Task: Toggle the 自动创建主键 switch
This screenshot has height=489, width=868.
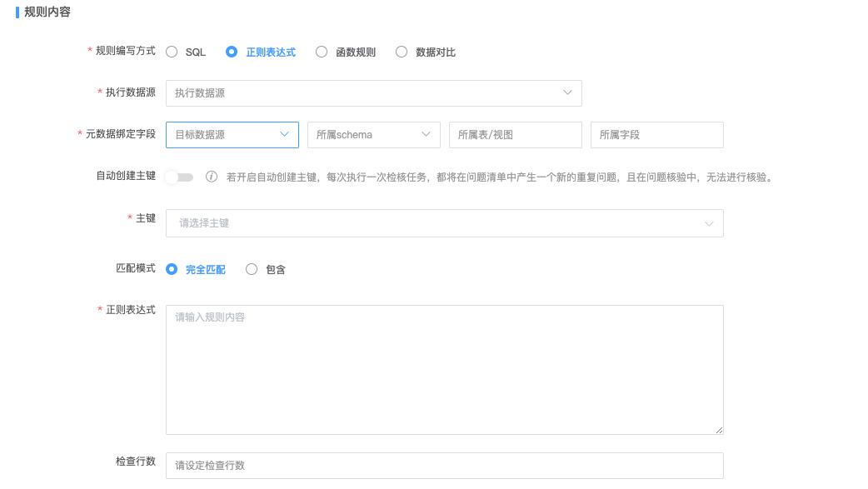Action: [x=179, y=177]
